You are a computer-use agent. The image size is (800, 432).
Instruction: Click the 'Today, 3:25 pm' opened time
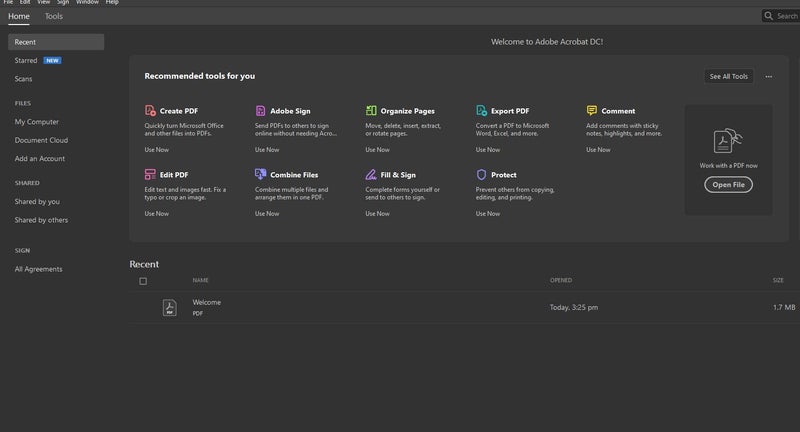click(x=574, y=307)
